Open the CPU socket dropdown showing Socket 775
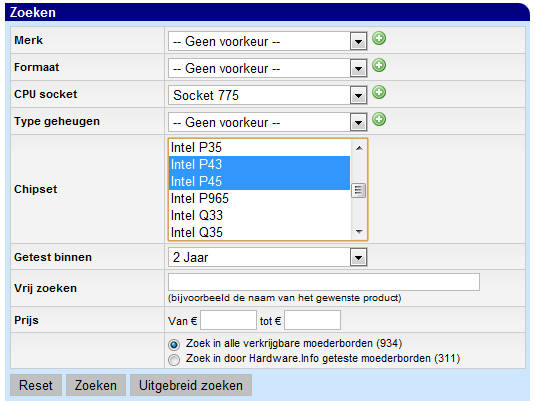Image resolution: width=535 pixels, height=405 pixels. pyautogui.click(x=268, y=95)
